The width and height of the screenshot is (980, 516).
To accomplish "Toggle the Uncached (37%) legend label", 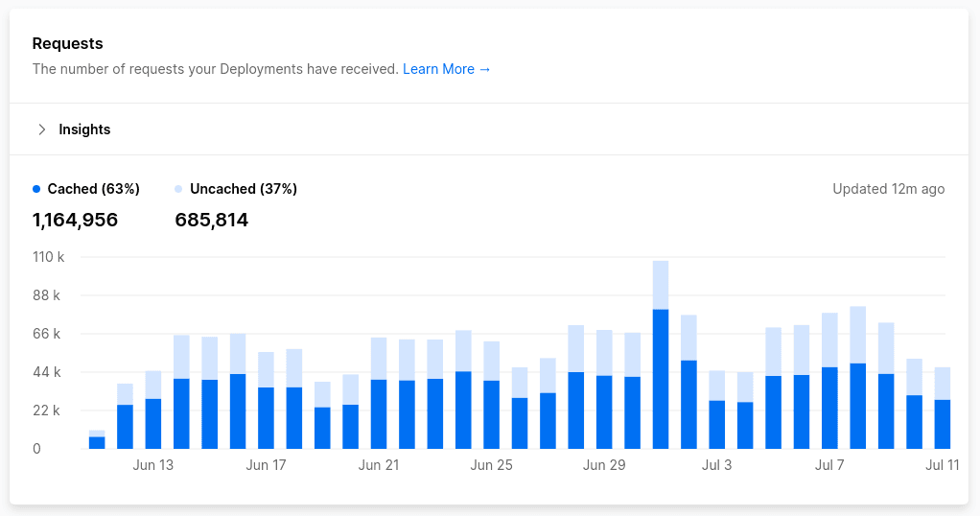I will coord(243,189).
